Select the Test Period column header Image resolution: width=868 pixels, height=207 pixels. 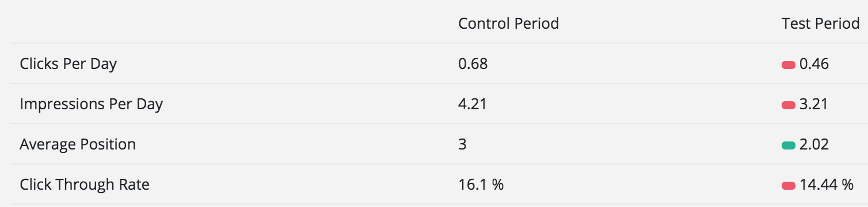tap(820, 24)
